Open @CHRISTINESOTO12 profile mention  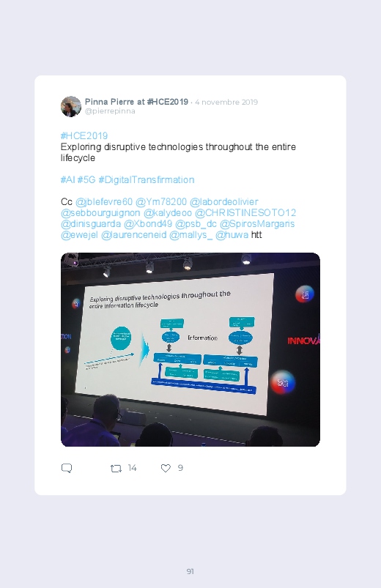pyautogui.click(x=245, y=212)
